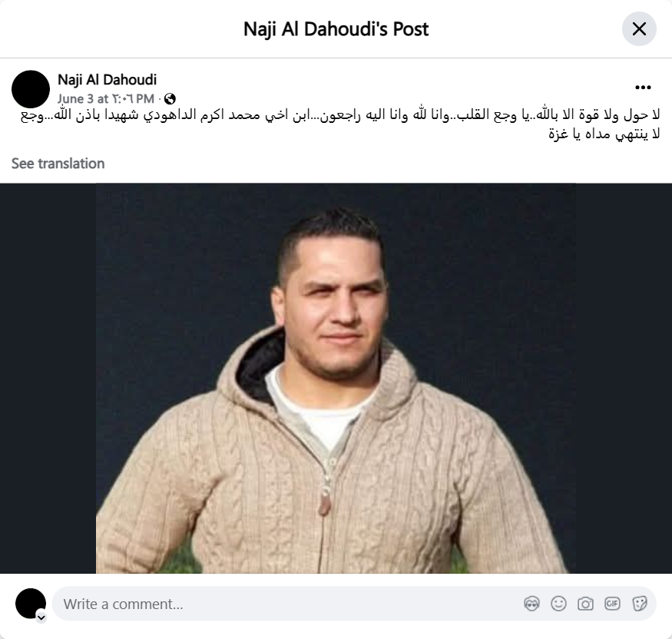Attach a photo using the camera icon

point(585,604)
